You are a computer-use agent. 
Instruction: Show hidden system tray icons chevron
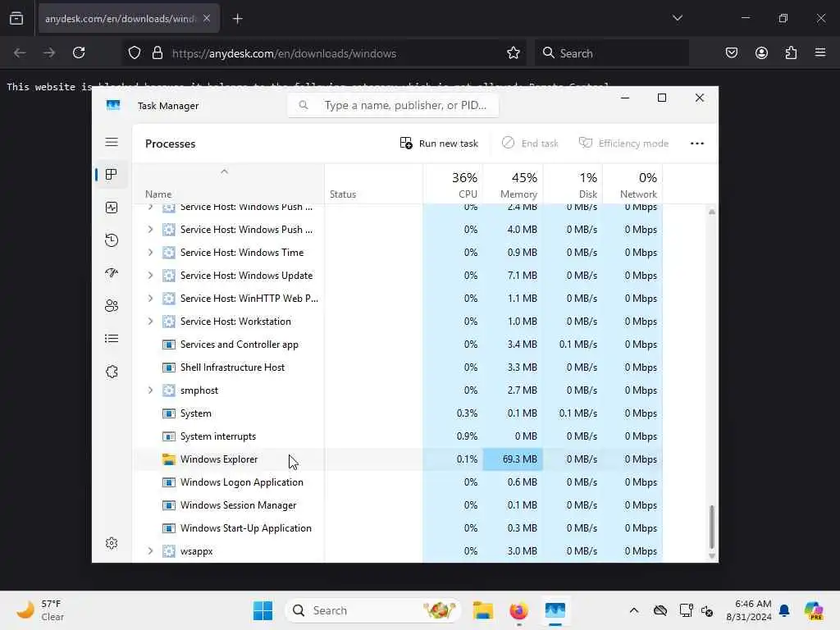pos(634,610)
